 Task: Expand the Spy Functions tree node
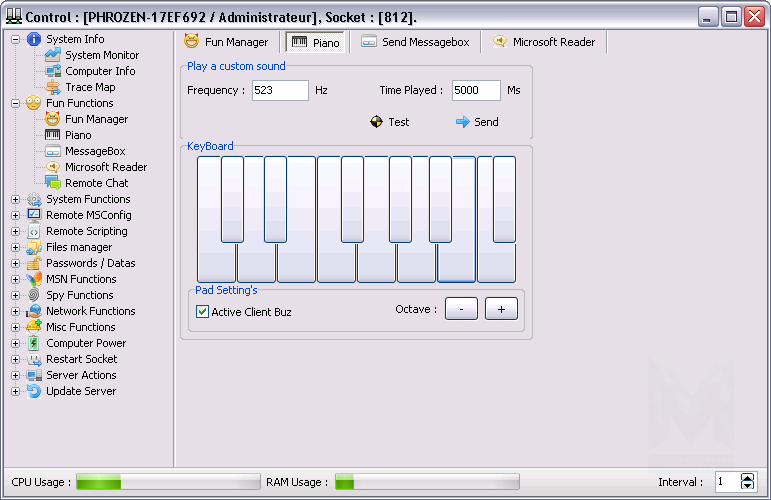click(15, 295)
